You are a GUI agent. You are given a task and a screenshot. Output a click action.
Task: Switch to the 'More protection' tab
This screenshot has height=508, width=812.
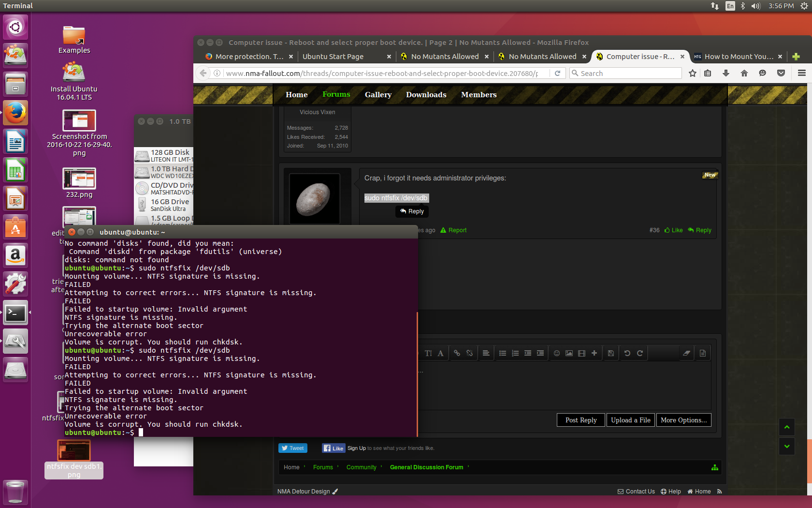[249, 57]
